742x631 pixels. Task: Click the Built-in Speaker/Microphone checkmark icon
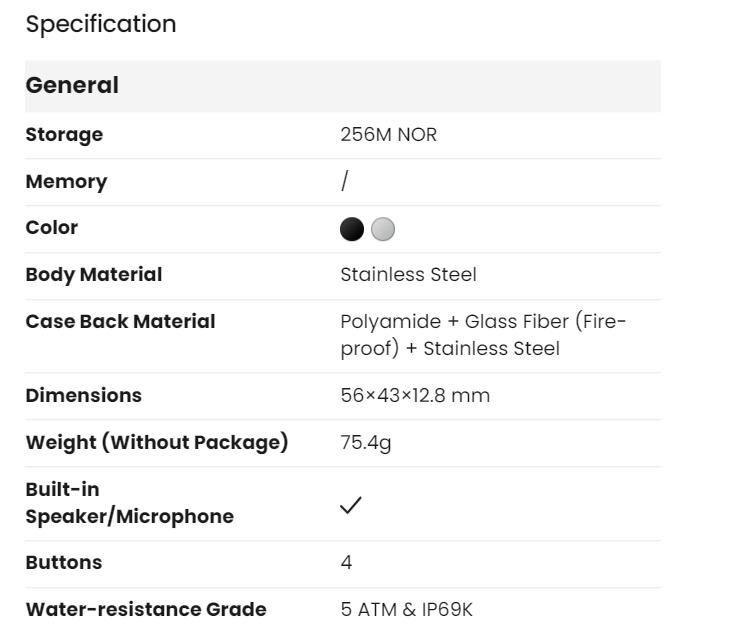(x=351, y=505)
